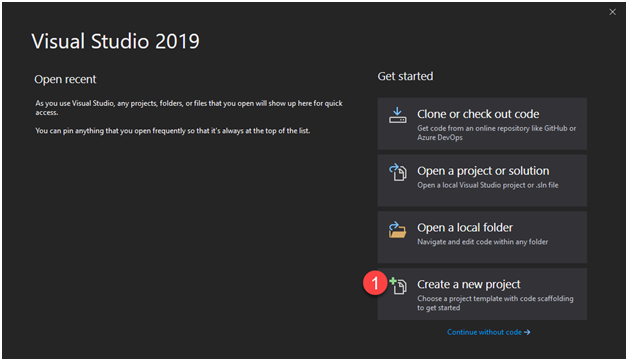Viewport: 628px width, 361px height.
Task: Click the Visual Studio 2019 title text
Action: click(x=115, y=41)
